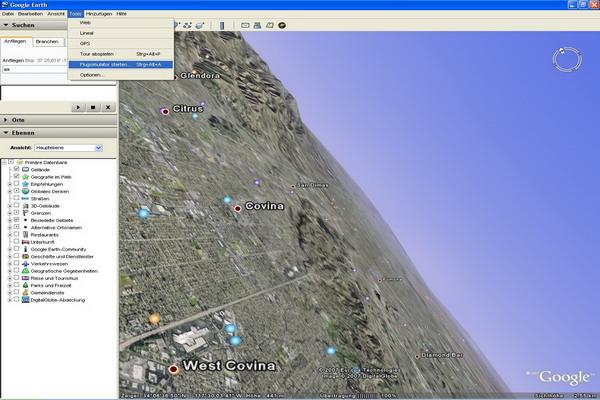Enable the Restaurants layer checkbox
This screenshot has height=400, width=600.
[x=16, y=234]
